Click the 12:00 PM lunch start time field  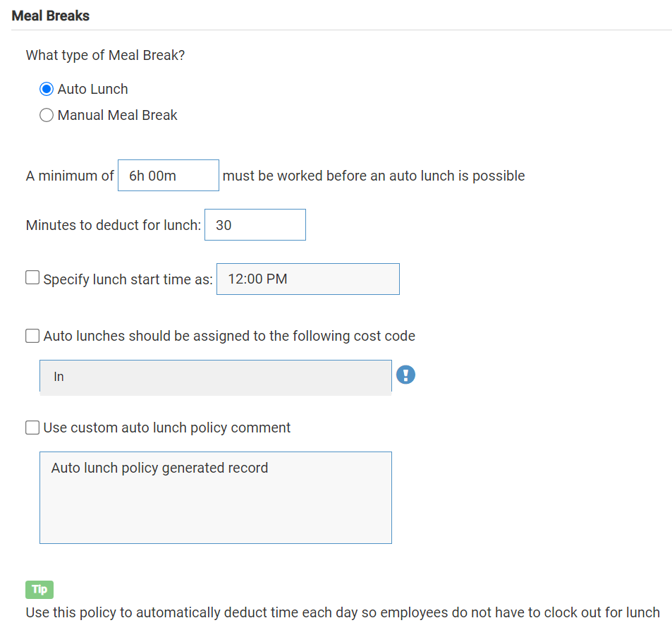click(x=307, y=279)
